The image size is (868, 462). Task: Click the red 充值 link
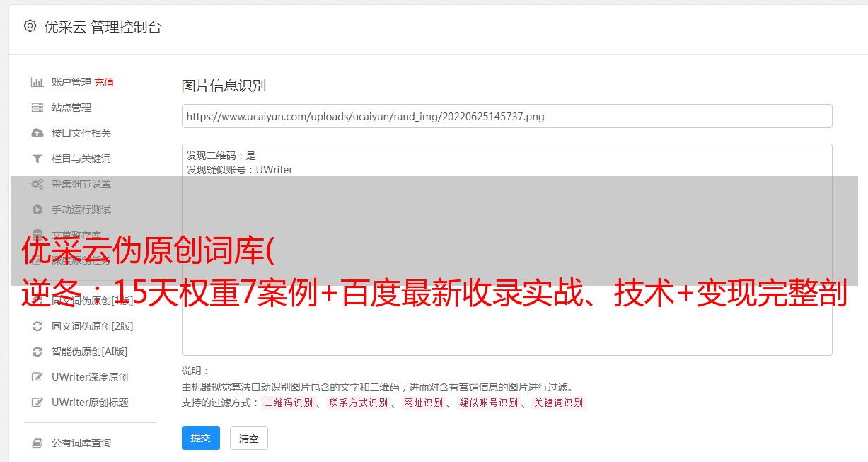pyautogui.click(x=104, y=82)
